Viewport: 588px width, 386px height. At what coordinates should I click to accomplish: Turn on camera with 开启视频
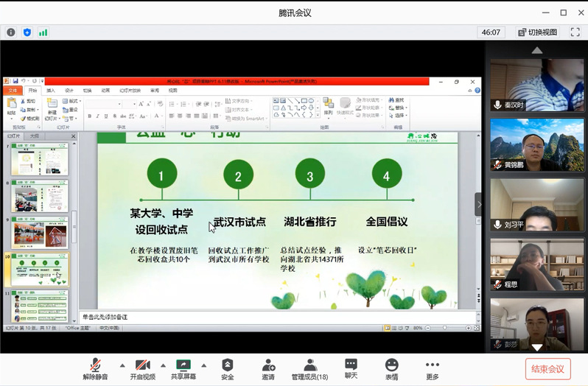143,369
